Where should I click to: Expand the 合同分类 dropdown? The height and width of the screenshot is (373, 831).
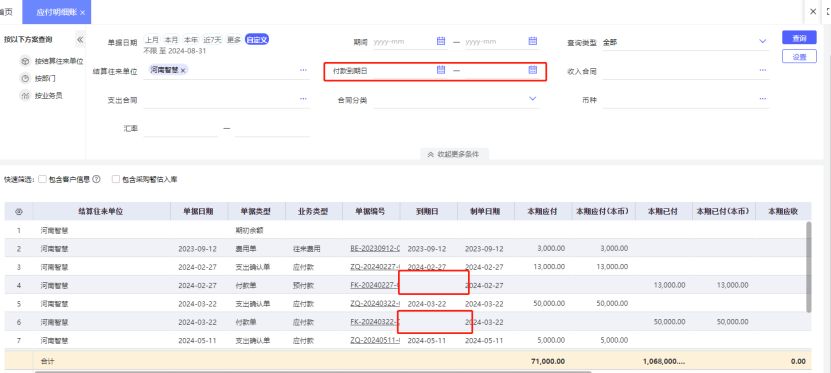tap(533, 99)
